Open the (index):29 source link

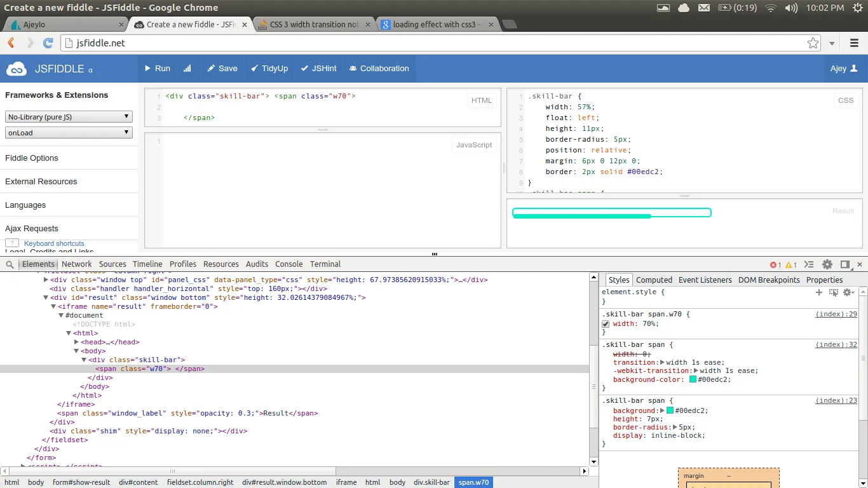click(836, 315)
